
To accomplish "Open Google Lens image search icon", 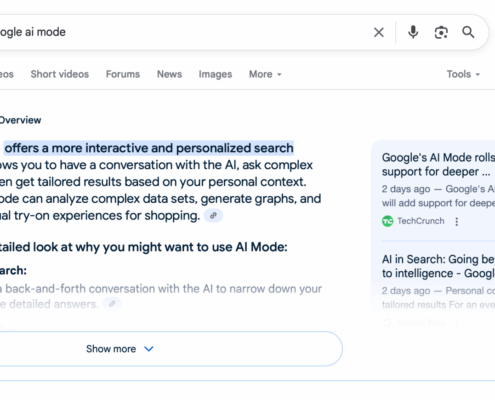I will (441, 33).
